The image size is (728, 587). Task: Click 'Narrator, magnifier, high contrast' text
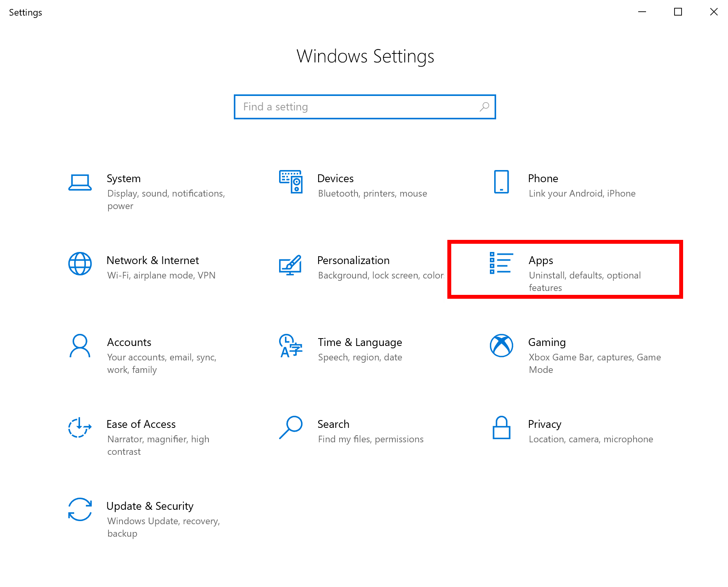point(158,445)
